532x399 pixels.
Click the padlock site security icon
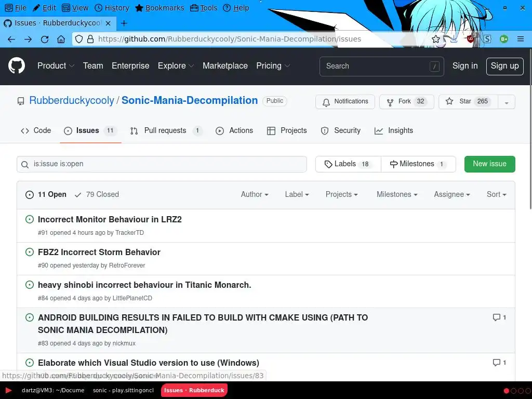pyautogui.click(x=90, y=39)
